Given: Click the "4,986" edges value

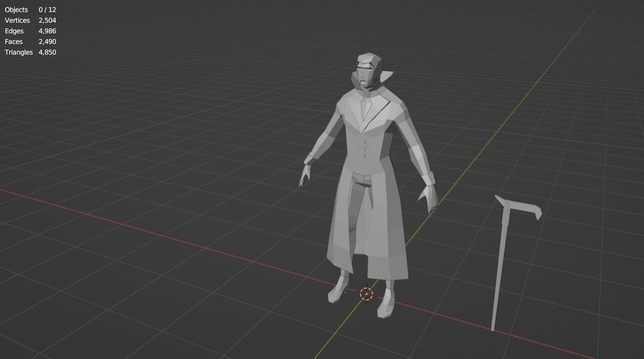Looking at the screenshot, I should click(47, 31).
